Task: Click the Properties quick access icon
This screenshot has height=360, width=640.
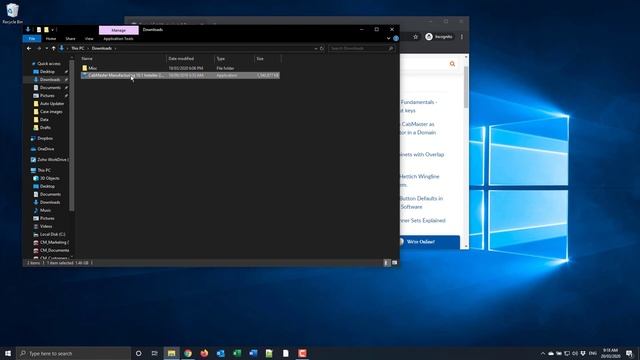Action: pyautogui.click(x=39, y=30)
